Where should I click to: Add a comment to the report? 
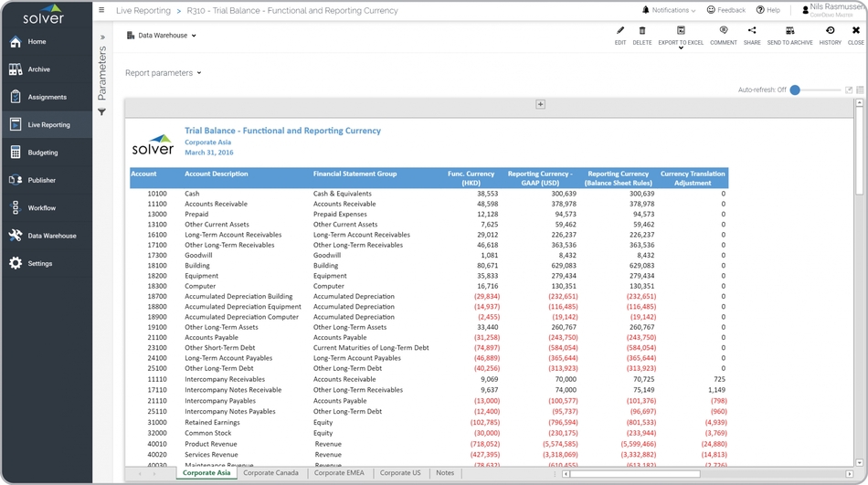[x=723, y=35]
